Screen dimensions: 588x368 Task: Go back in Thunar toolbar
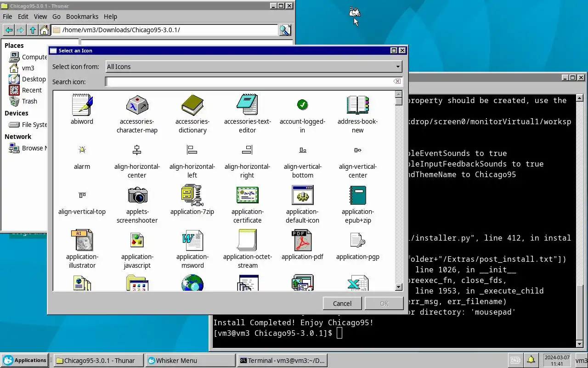pos(9,30)
